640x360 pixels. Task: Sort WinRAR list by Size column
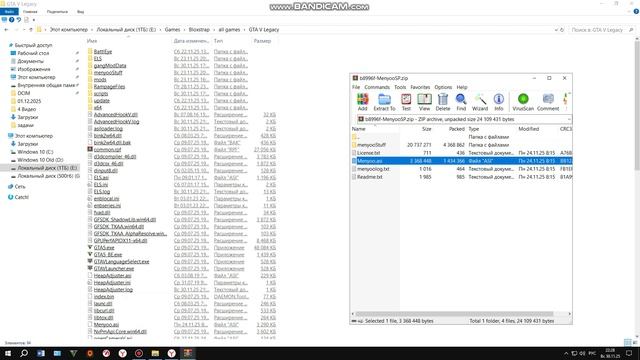point(427,129)
